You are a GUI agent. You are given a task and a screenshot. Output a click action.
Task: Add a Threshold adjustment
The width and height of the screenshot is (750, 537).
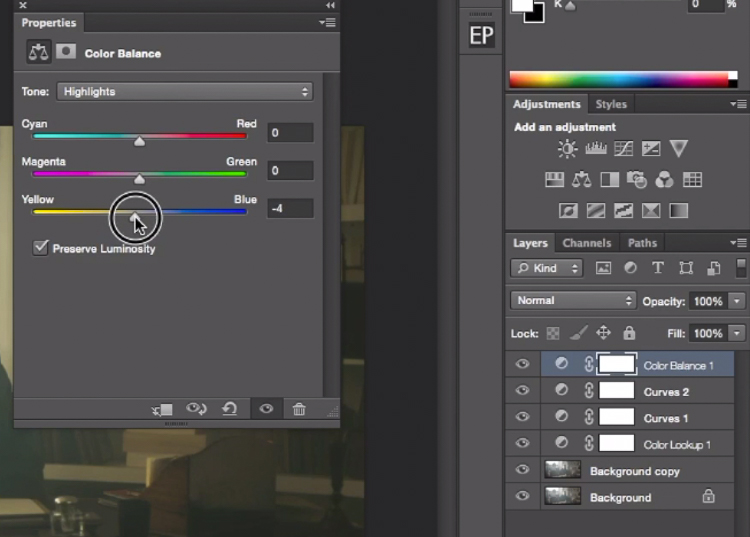[623, 210]
